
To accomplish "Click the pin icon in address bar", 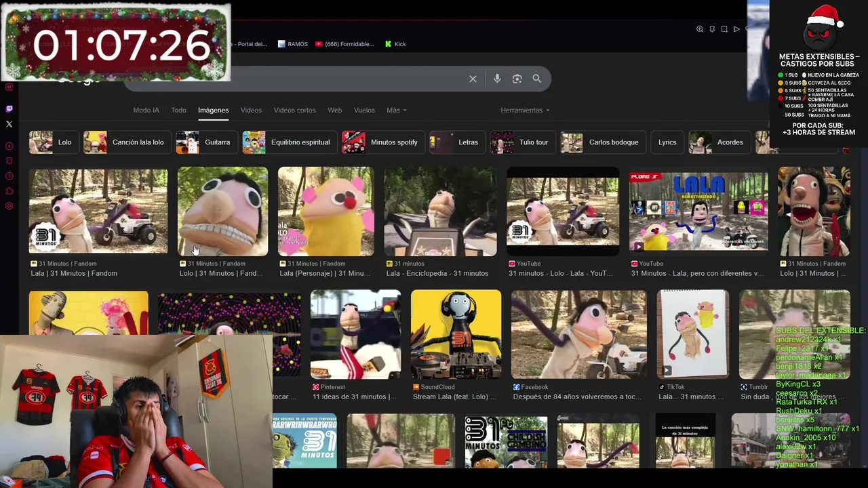I will point(712,29).
